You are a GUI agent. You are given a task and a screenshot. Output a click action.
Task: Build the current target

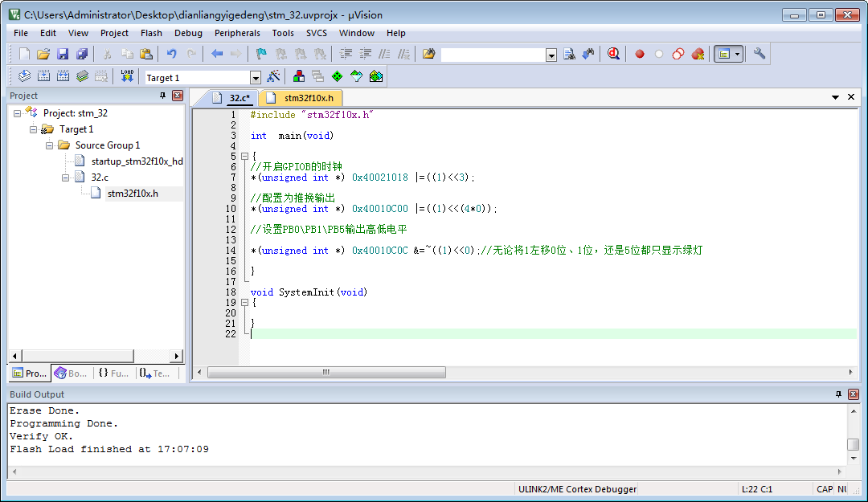[42, 76]
